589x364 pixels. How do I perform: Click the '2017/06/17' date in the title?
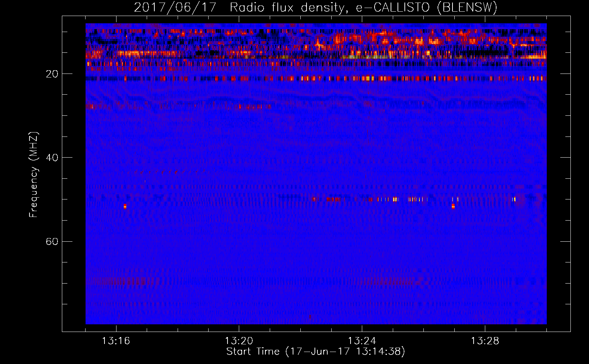point(175,7)
